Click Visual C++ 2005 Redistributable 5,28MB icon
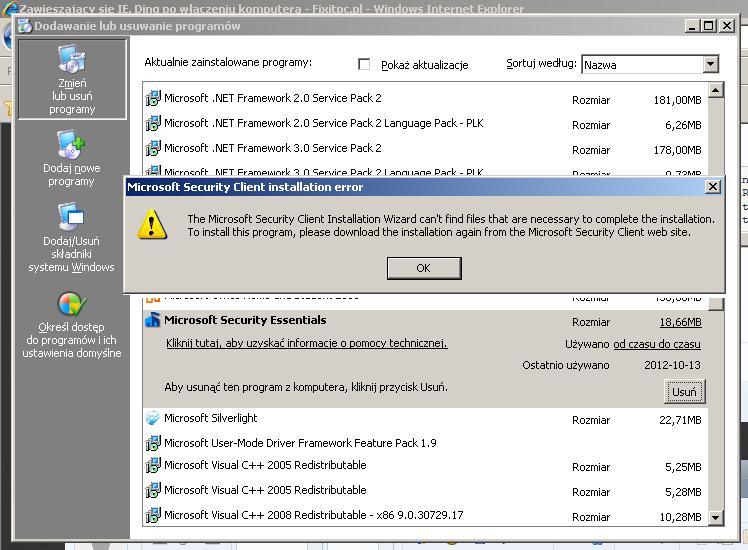The width and height of the screenshot is (748, 550). pyautogui.click(x=153, y=490)
